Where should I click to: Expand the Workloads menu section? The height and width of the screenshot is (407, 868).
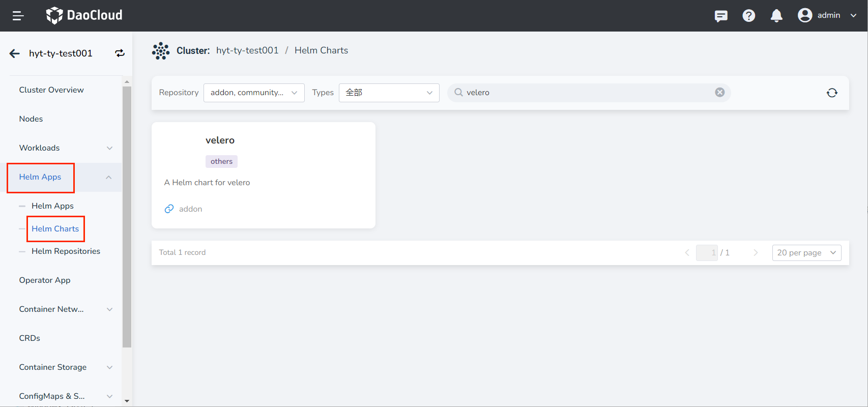[x=109, y=148]
